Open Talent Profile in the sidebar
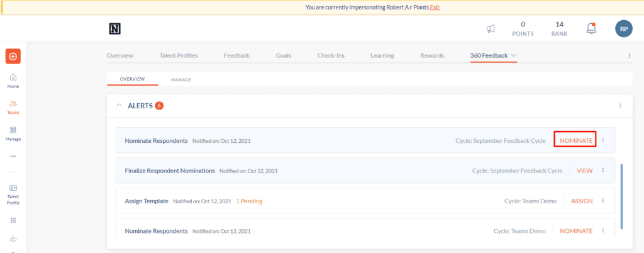 coord(13,194)
